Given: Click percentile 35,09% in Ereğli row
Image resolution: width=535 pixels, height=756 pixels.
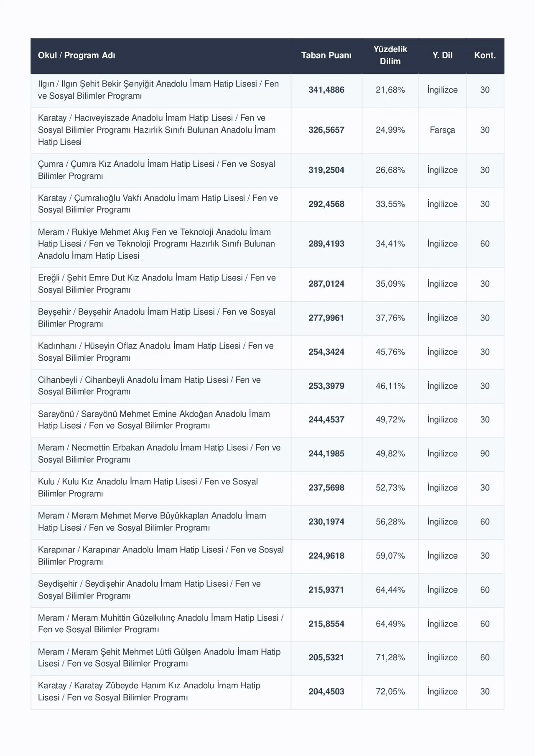Looking at the screenshot, I should coord(390,284).
